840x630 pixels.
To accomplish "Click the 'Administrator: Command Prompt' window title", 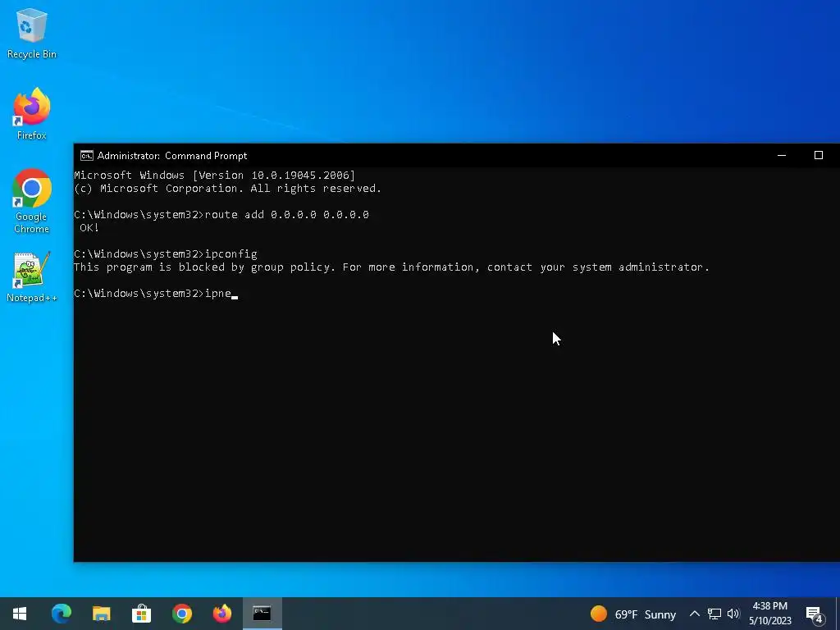I will point(172,156).
